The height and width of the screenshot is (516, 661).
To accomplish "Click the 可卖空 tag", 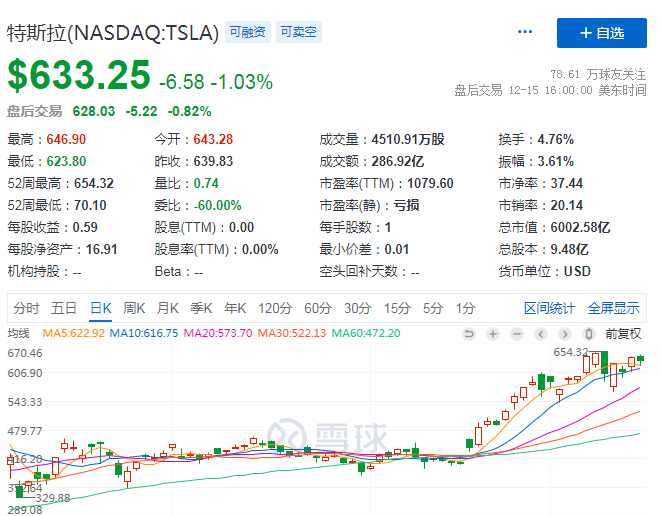I will coord(299,32).
